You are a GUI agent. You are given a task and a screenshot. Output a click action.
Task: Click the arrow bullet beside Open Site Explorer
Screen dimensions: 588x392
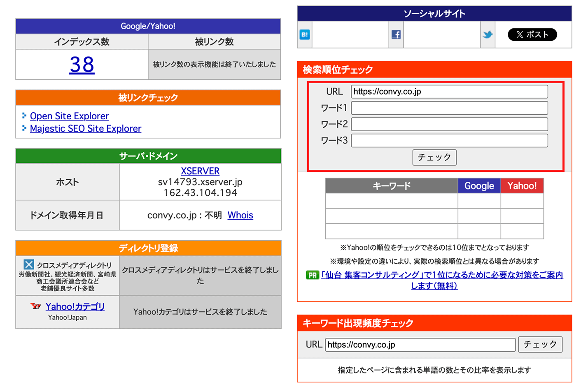(x=24, y=116)
